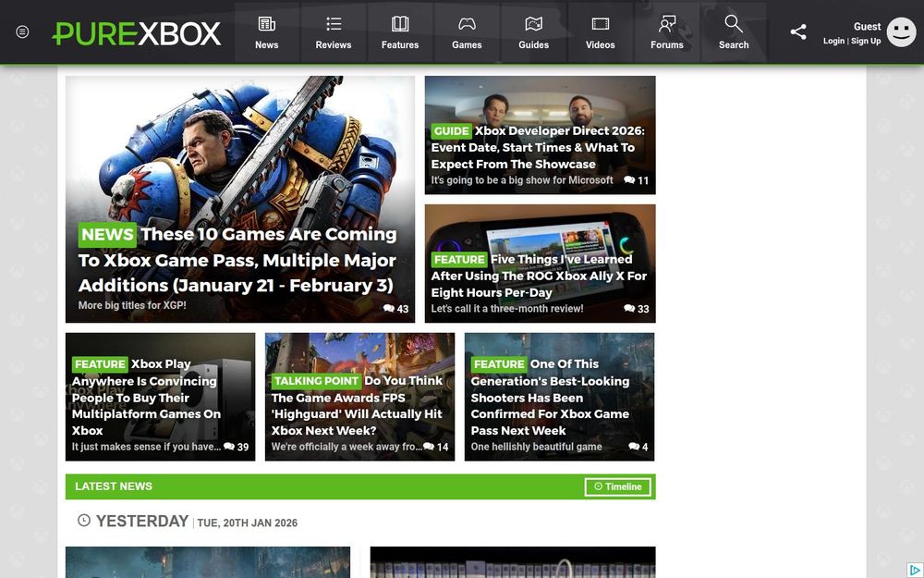Open the hamburger menu icon
The height and width of the screenshot is (578, 924).
[22, 31]
